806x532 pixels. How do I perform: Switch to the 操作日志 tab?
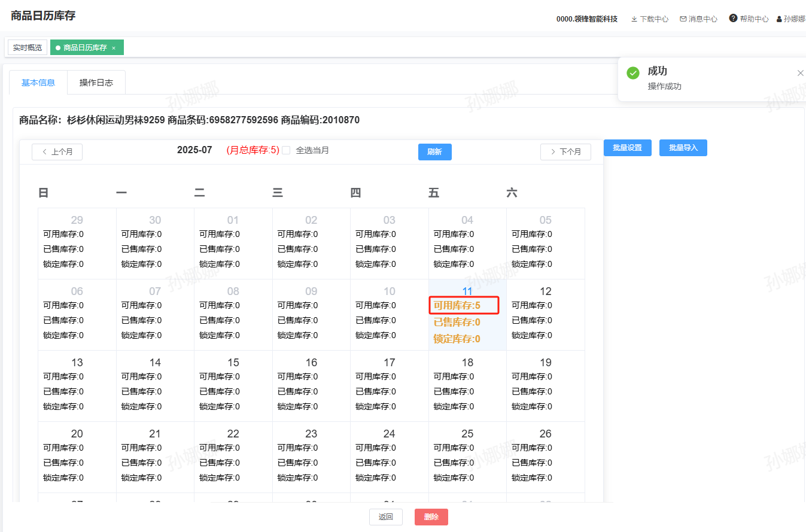[x=96, y=83]
